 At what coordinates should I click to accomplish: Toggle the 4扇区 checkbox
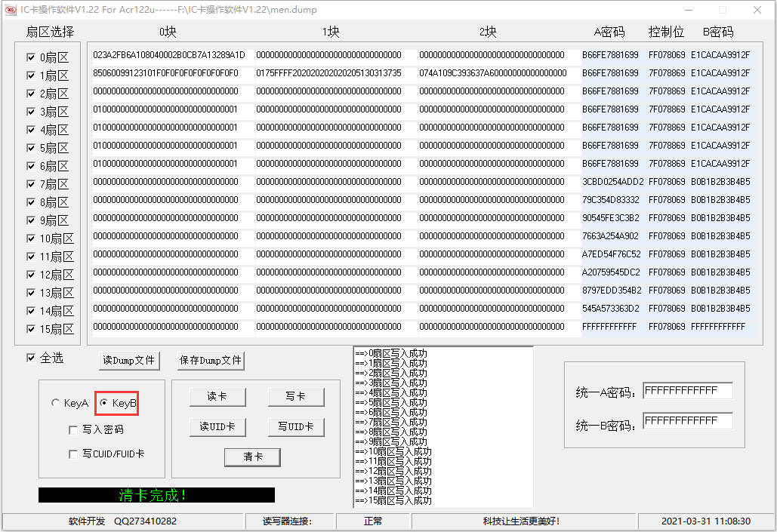coord(31,130)
